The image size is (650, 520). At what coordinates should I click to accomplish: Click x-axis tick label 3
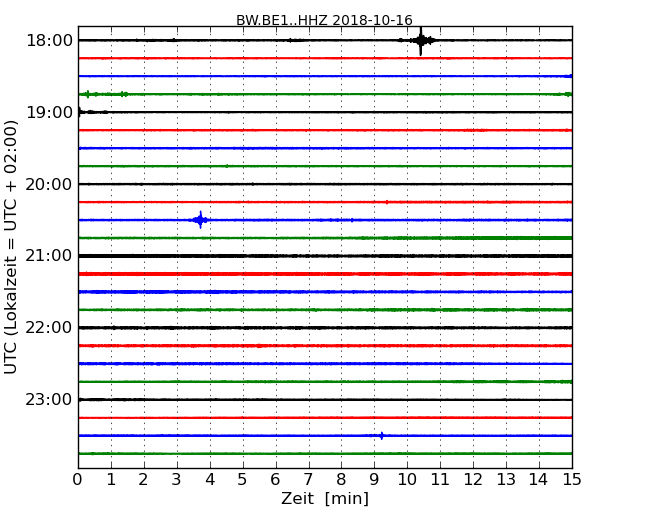click(177, 479)
